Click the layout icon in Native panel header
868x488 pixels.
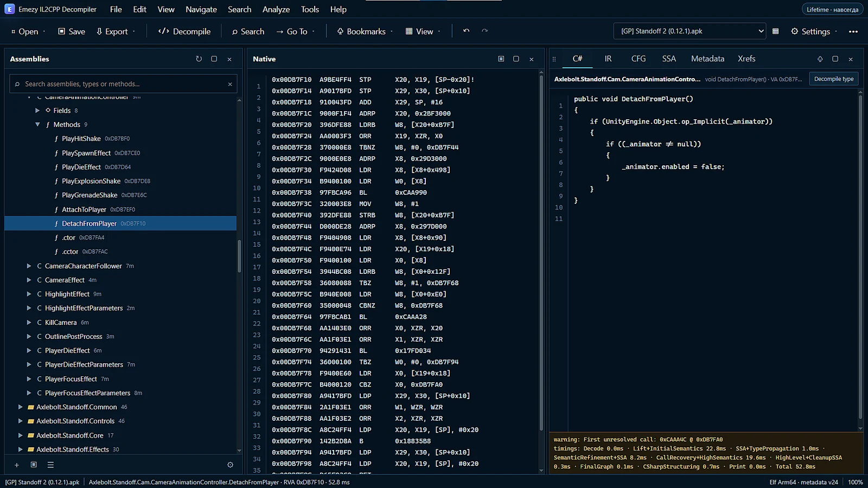pyautogui.click(x=501, y=59)
